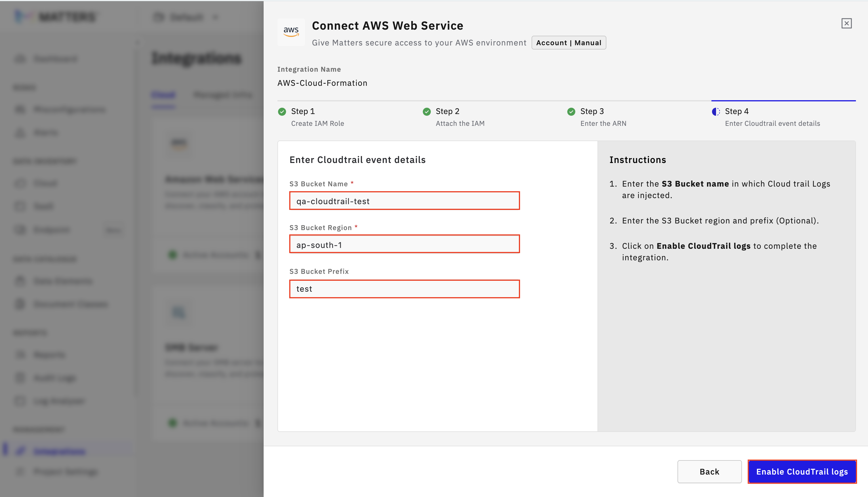Focus the S3 Bucket Prefix field

404,289
